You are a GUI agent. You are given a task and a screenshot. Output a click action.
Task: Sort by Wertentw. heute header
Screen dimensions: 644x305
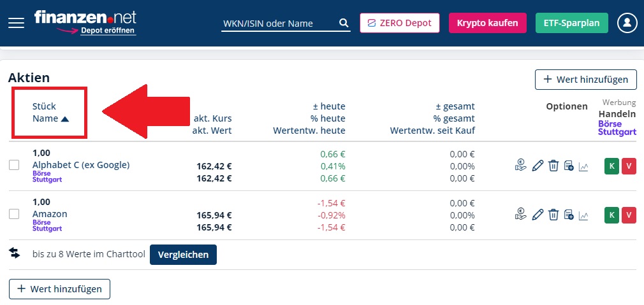click(309, 131)
